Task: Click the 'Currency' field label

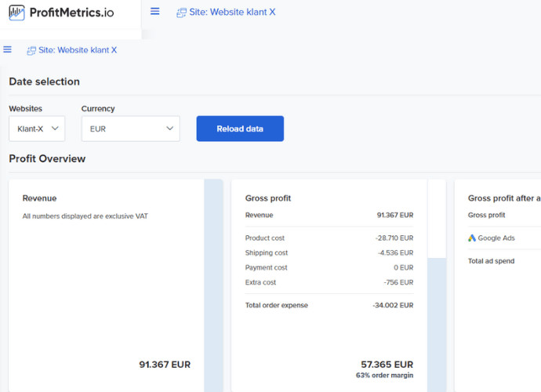Action: click(98, 109)
